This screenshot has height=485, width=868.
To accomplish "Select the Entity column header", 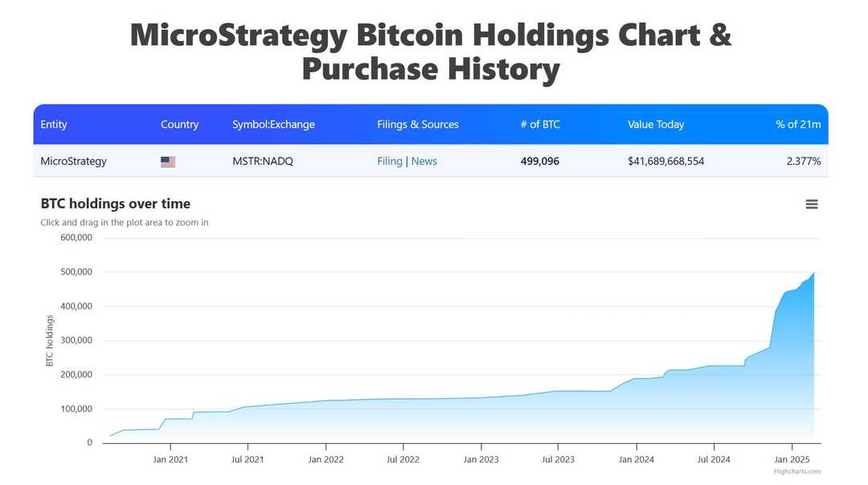I will pyautogui.click(x=53, y=124).
